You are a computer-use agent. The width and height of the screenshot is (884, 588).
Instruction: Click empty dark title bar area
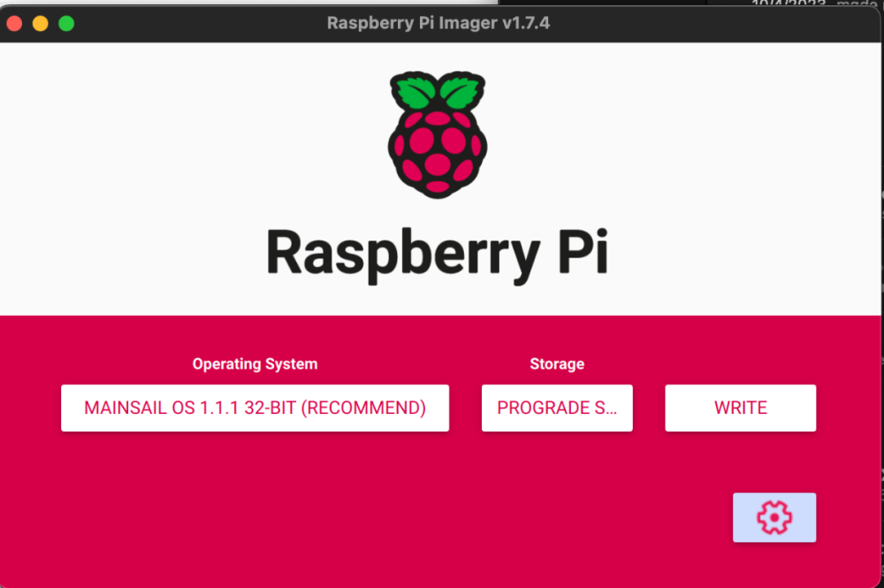pos(705,24)
